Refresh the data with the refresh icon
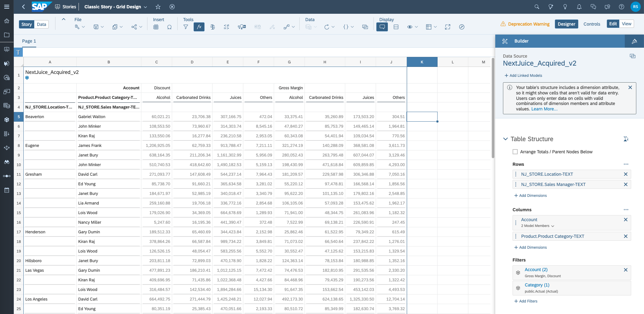644x314 pixels. click(x=327, y=27)
